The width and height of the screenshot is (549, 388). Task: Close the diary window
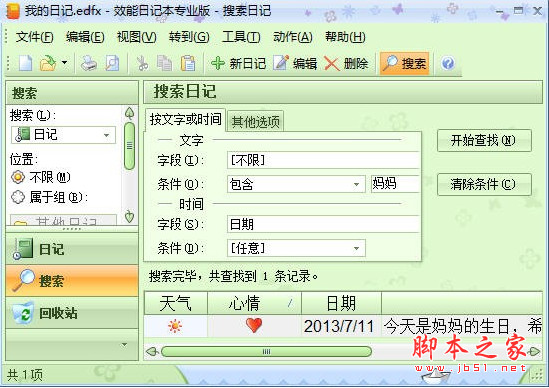click(537, 11)
